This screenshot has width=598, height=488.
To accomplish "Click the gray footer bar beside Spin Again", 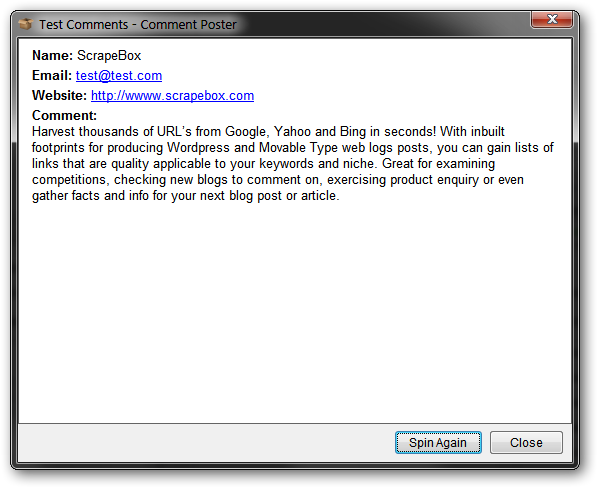I will (x=206, y=443).
